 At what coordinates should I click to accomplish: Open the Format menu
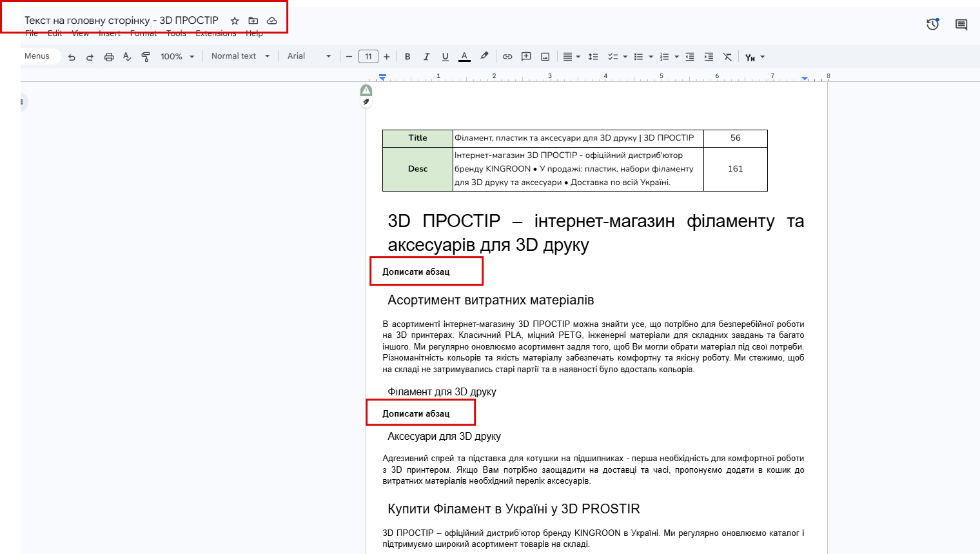(x=143, y=34)
